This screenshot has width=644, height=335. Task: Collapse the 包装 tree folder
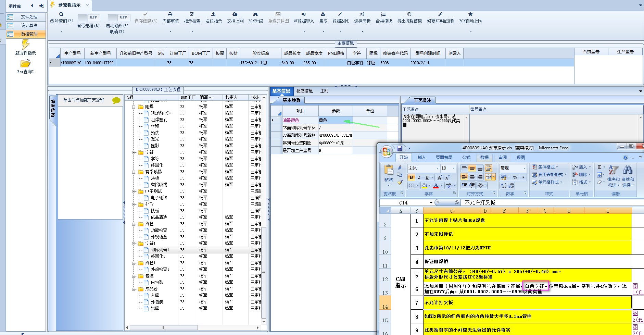tap(134, 276)
